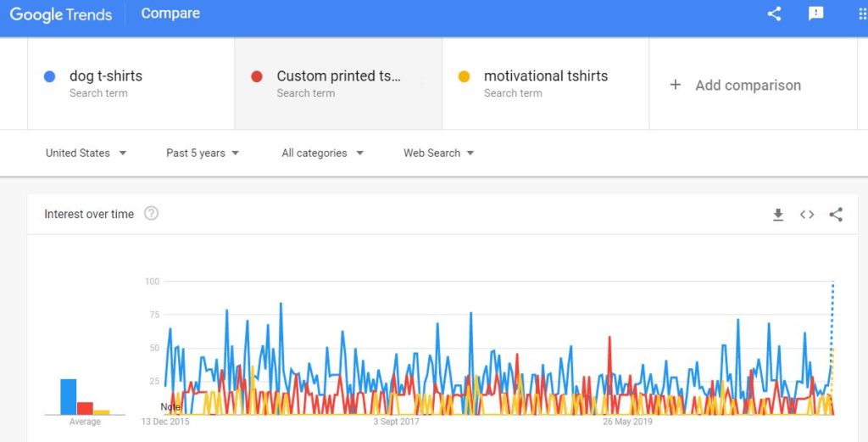This screenshot has width=868, height=442.
Task: Expand the United States region dropdown
Action: pos(86,153)
